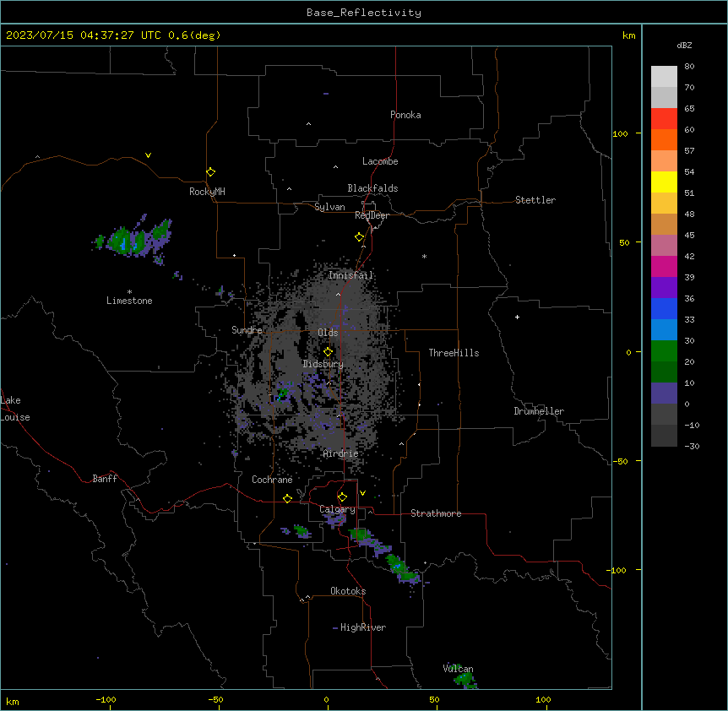Image resolution: width=728 pixels, height=711 pixels.
Task: Click the -50 tick on right vertical axis
Action: pos(620,461)
